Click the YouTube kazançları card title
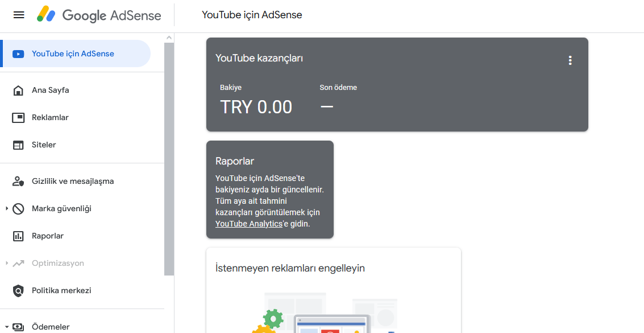The image size is (644, 333). pyautogui.click(x=259, y=59)
